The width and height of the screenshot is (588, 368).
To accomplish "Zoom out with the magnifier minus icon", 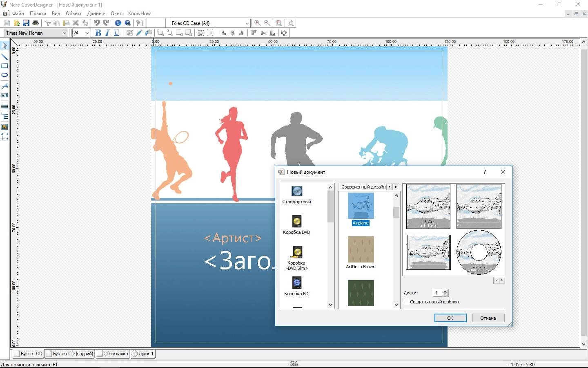I will 267,23.
